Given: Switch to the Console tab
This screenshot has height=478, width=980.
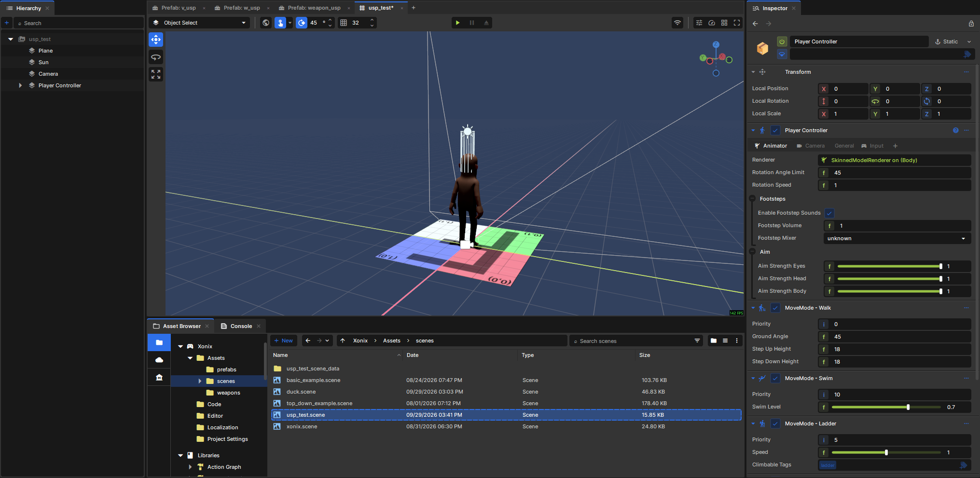Looking at the screenshot, I should [241, 326].
